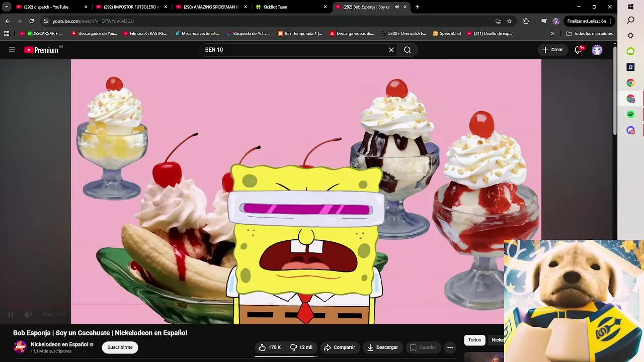The image size is (644, 362).
Task: Open Chrome profile avatar
Action: tap(556, 21)
